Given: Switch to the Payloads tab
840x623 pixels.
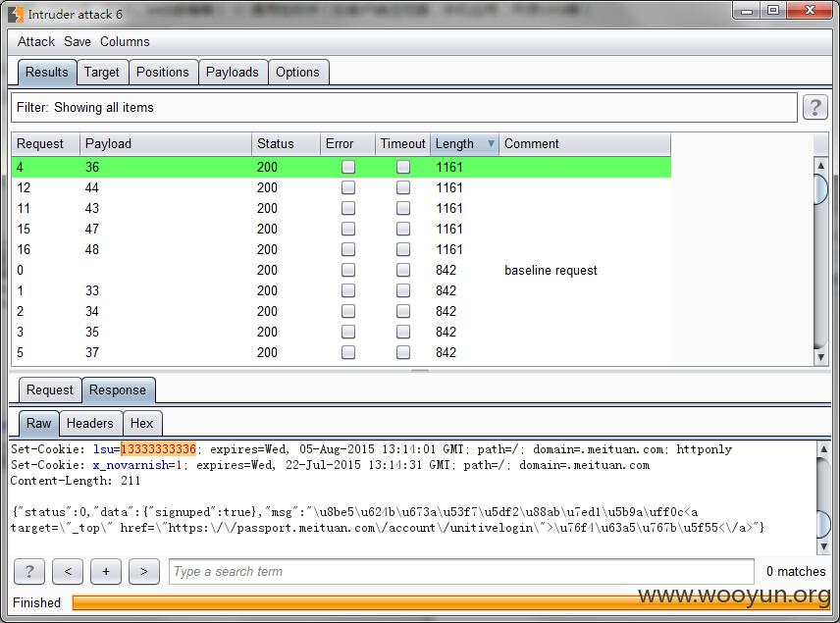Looking at the screenshot, I should 232,72.
